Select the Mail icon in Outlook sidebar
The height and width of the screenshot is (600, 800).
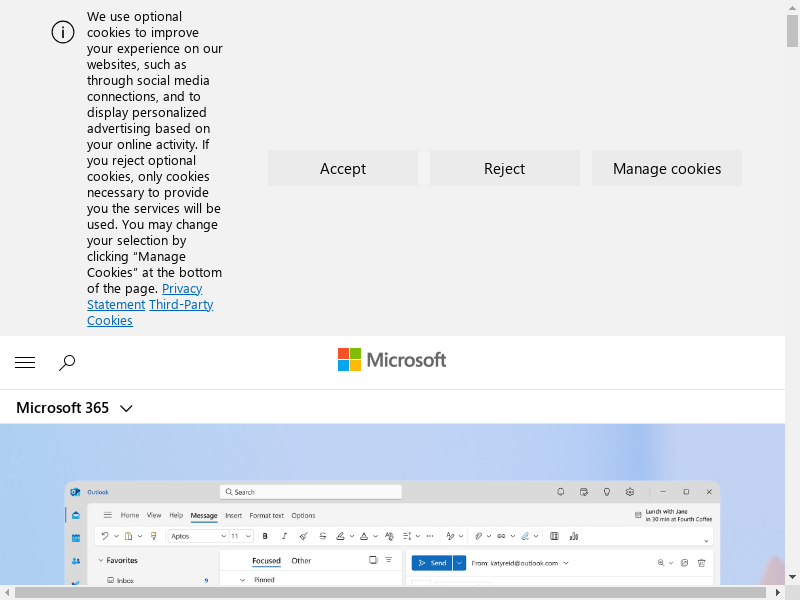pyautogui.click(x=76, y=515)
